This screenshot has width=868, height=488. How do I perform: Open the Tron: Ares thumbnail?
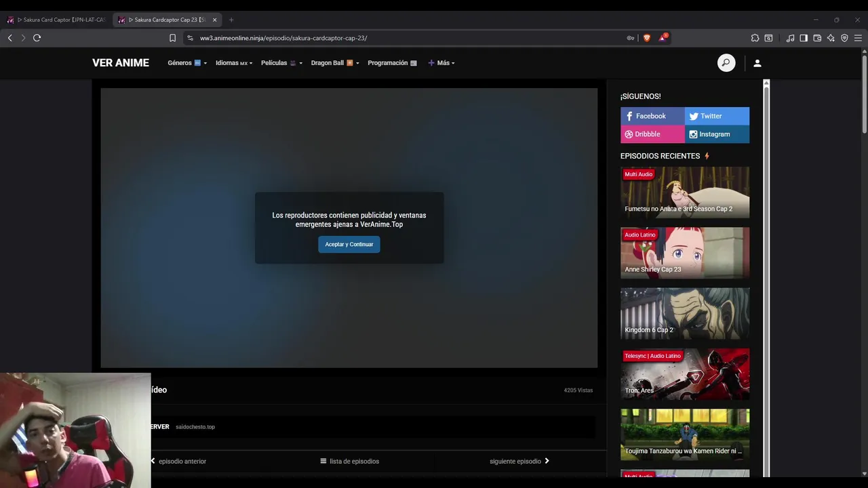(x=685, y=374)
